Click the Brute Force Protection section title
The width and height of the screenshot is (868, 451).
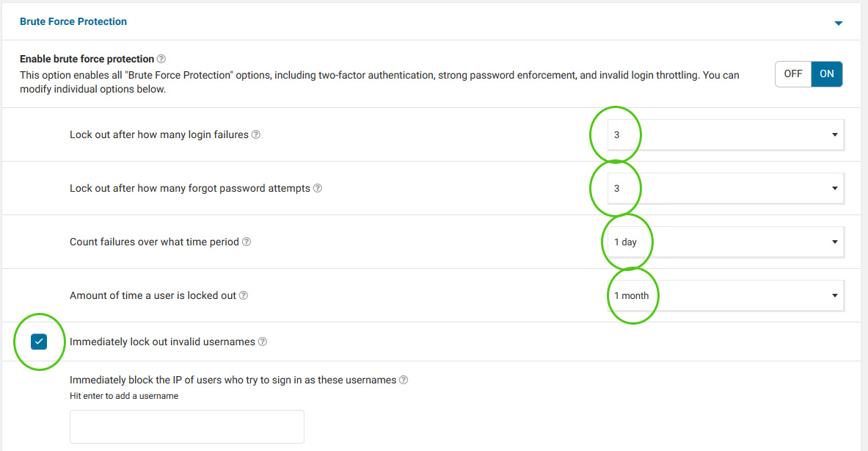[x=73, y=21]
